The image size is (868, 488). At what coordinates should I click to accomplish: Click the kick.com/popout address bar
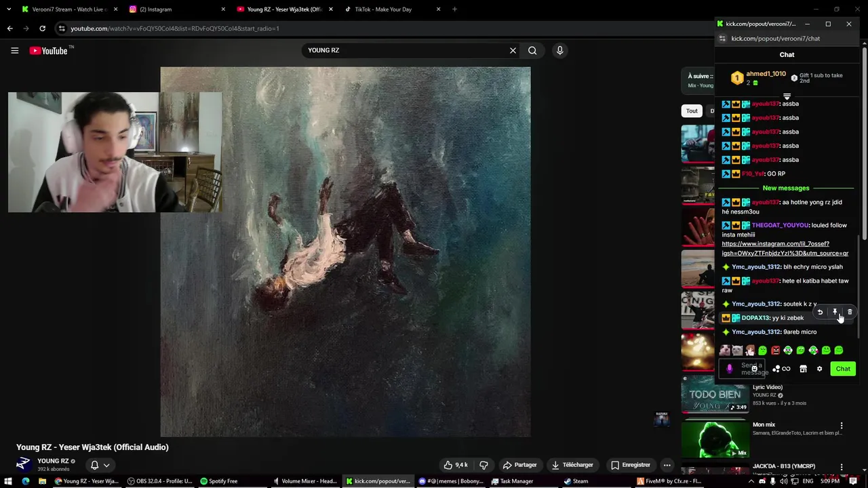point(787,39)
